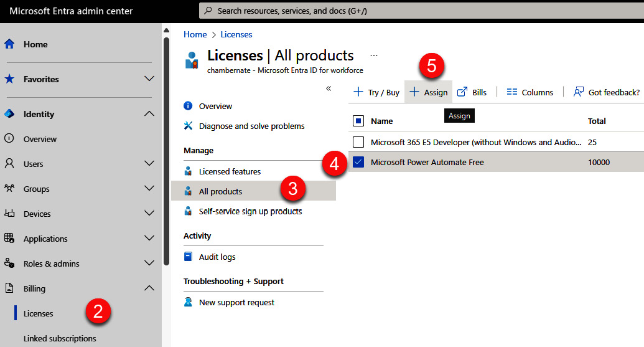Click the Identity diamond icon

point(9,114)
